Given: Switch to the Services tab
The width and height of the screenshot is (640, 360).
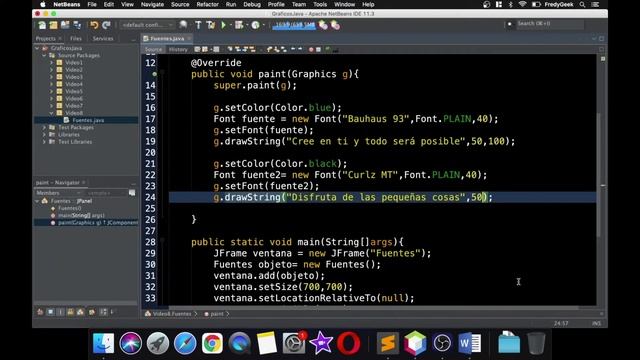Looking at the screenshot, I should pos(103,38).
